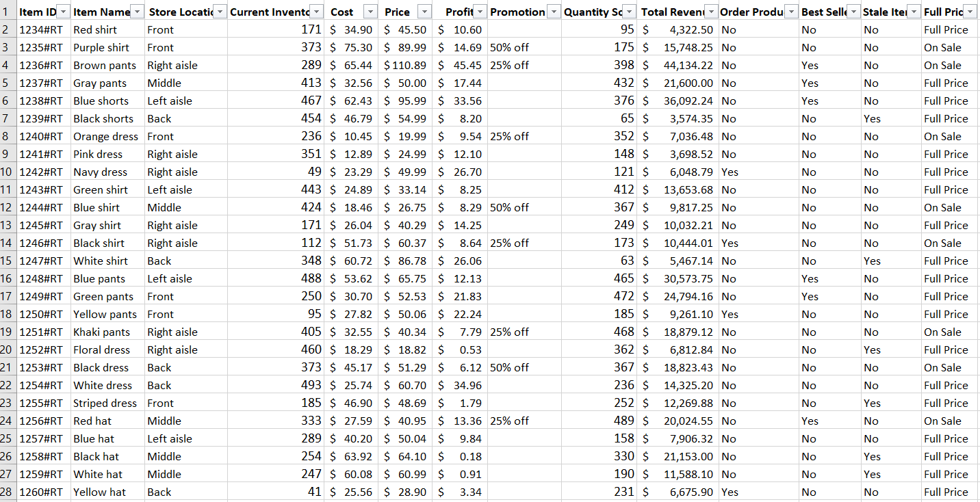Open the Current Inventory filter dropdown
980x502 pixels.
click(316, 12)
